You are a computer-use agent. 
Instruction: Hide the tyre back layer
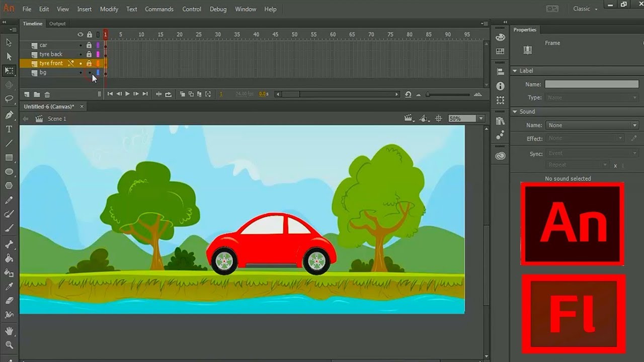(x=80, y=54)
